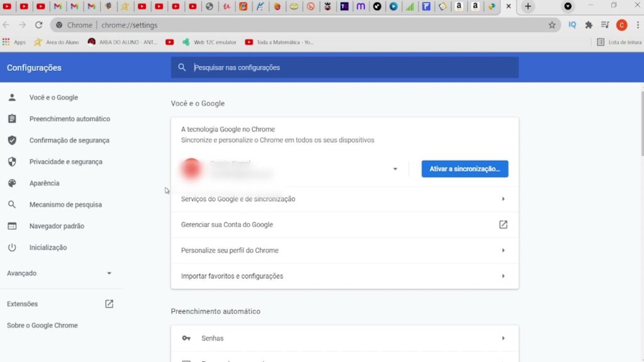Open the 'Senhas' passwords row

point(345,338)
